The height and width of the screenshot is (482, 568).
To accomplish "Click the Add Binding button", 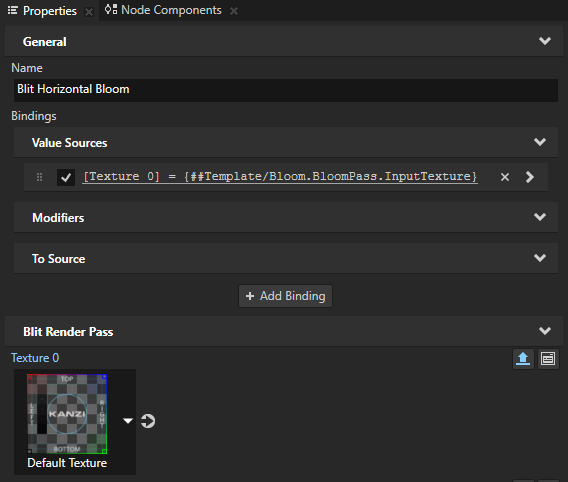I will click(285, 296).
